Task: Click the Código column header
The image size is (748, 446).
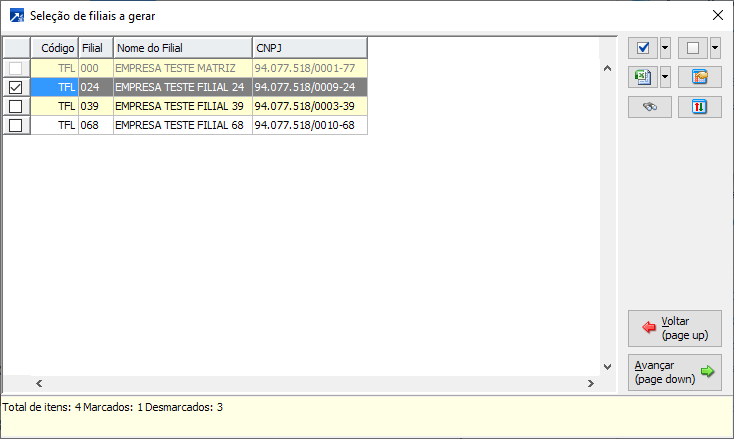Action: pos(55,48)
